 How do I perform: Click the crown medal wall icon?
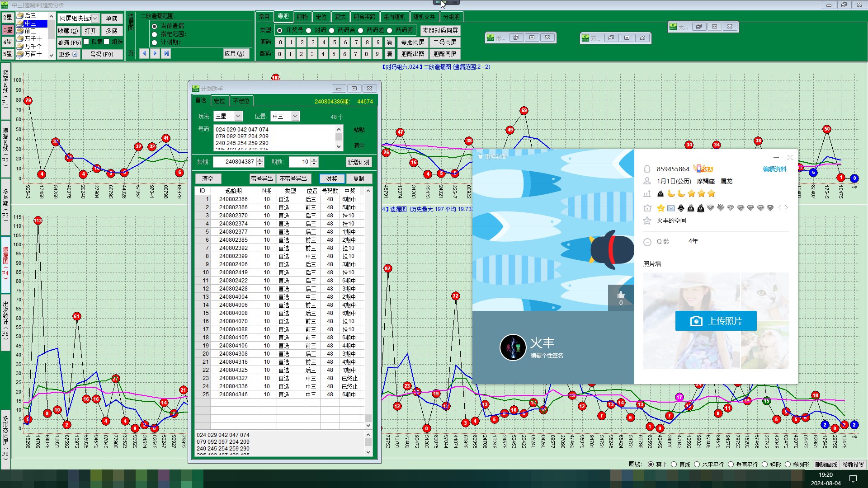pyautogui.click(x=647, y=208)
